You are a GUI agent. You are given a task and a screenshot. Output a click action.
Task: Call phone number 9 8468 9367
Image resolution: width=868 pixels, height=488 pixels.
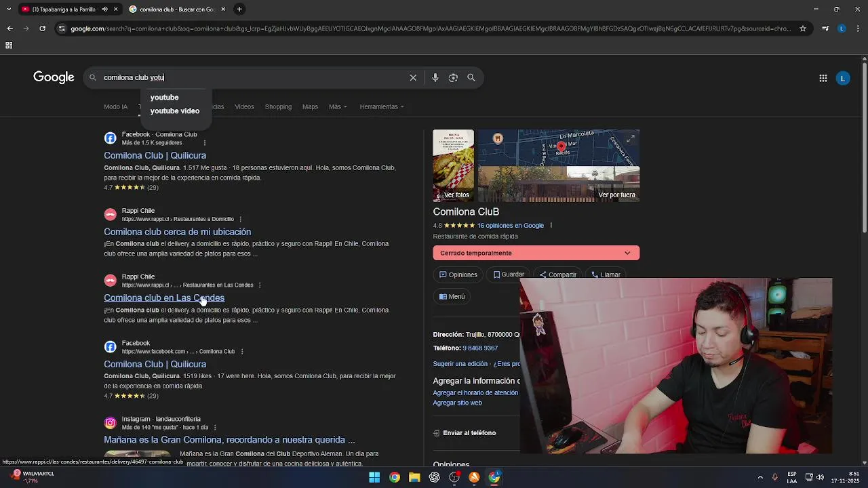[480, 348]
